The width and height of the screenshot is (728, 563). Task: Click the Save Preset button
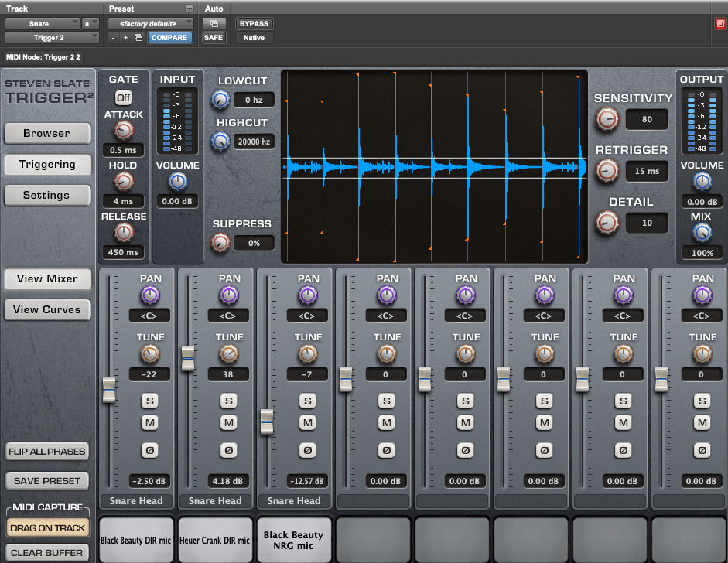[x=47, y=481]
